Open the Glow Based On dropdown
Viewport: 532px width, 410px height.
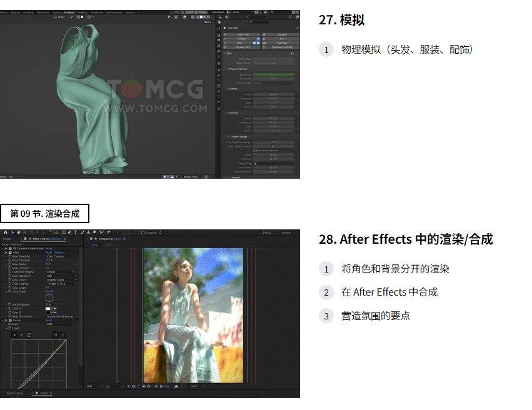[62, 256]
